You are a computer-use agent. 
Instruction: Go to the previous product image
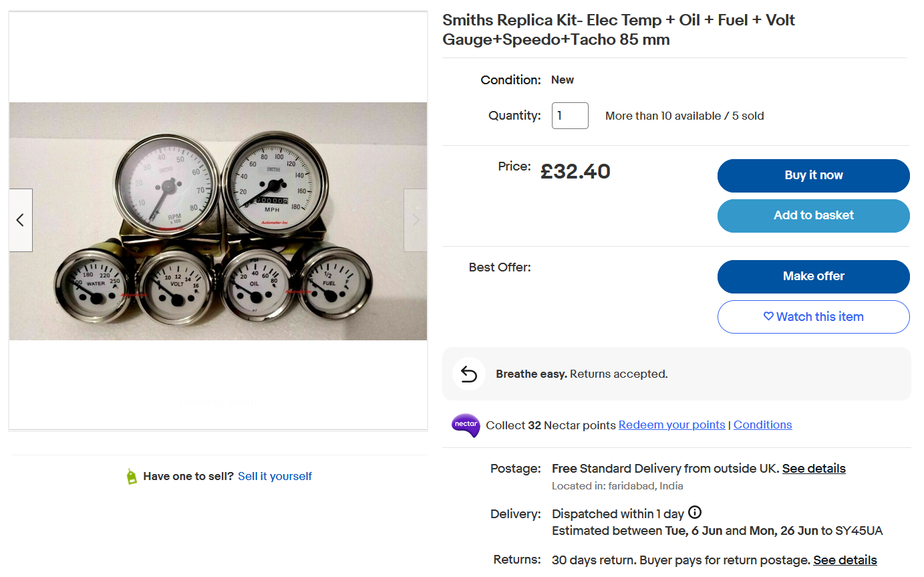point(20,220)
